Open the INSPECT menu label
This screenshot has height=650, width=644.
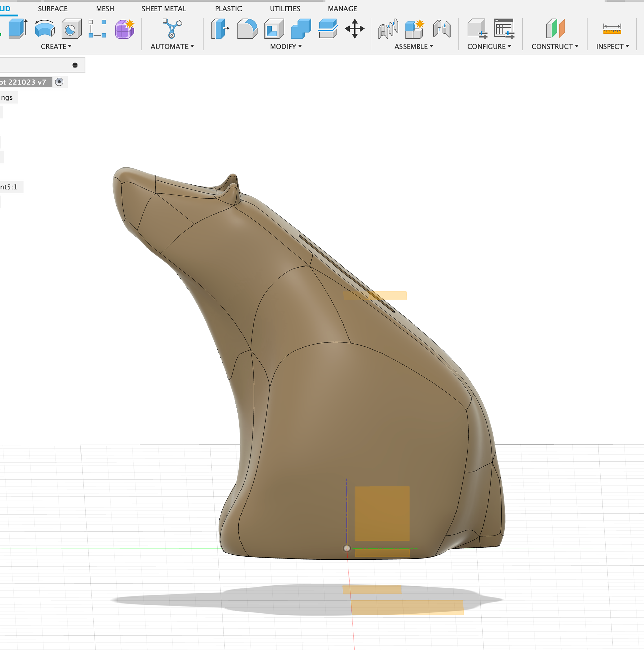(x=612, y=46)
